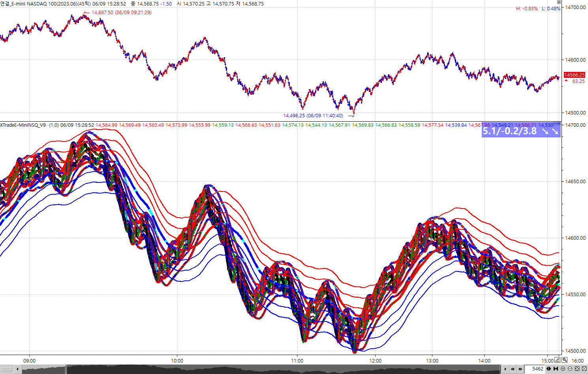Click the XTradeE-MiniNSQ_V9 indicator name
The height and width of the screenshot is (374, 588).
23,125
